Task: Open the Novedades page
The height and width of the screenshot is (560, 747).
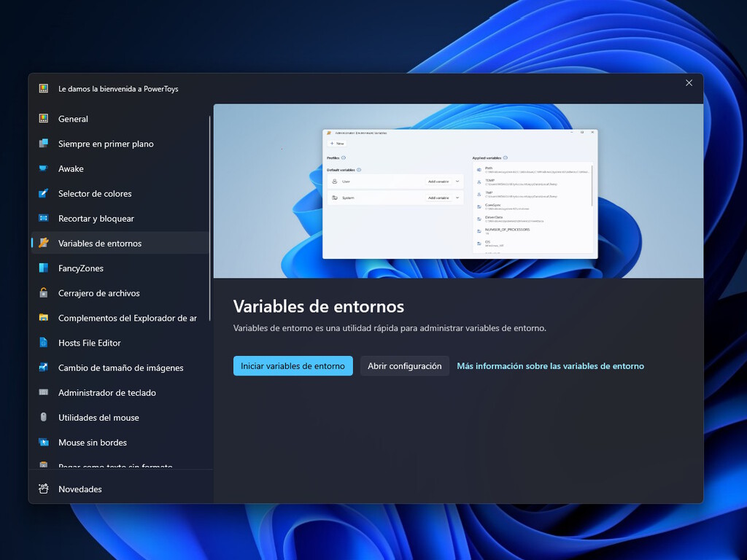Action: coord(120,489)
